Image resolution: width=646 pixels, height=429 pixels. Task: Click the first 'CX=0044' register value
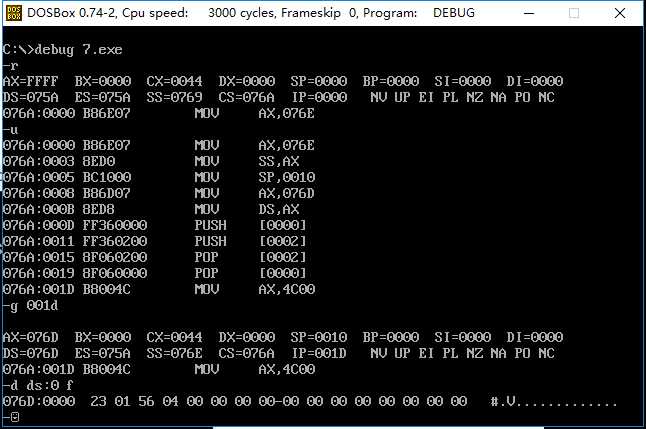click(x=174, y=81)
